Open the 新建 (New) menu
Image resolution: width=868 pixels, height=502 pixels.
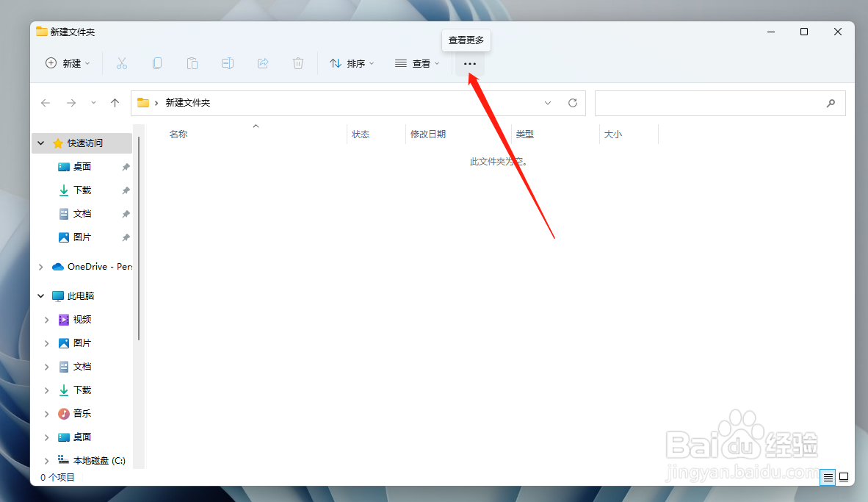(x=68, y=64)
